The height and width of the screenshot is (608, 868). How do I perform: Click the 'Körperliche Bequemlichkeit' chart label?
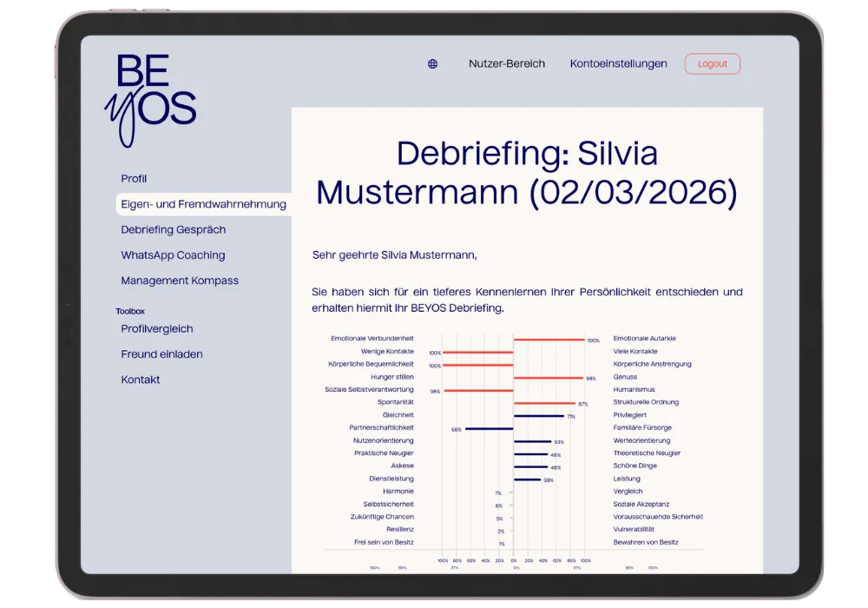tap(371, 364)
